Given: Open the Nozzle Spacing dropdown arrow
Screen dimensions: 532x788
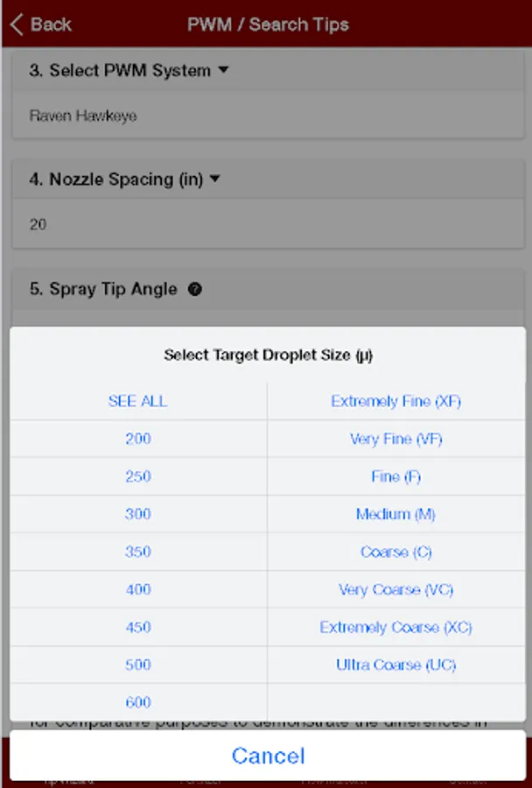Looking at the screenshot, I should (215, 179).
